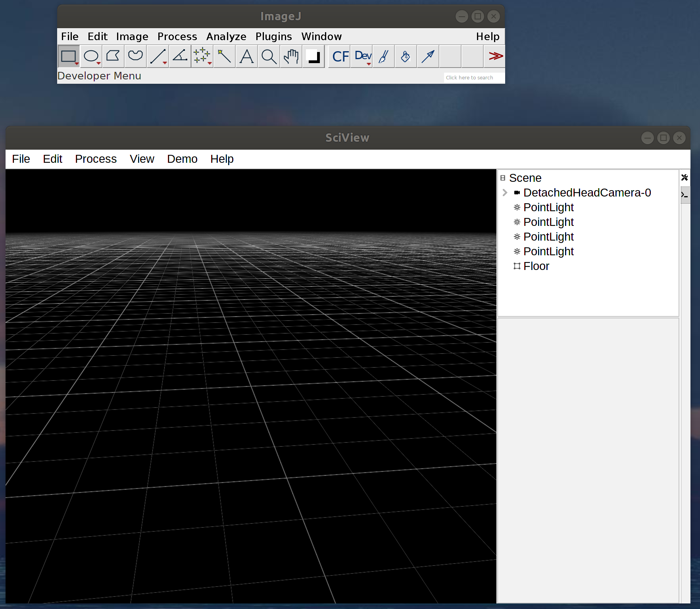Select the Flood Fill bucket tool
Viewport: 700px width, 609px height.
coord(406,56)
